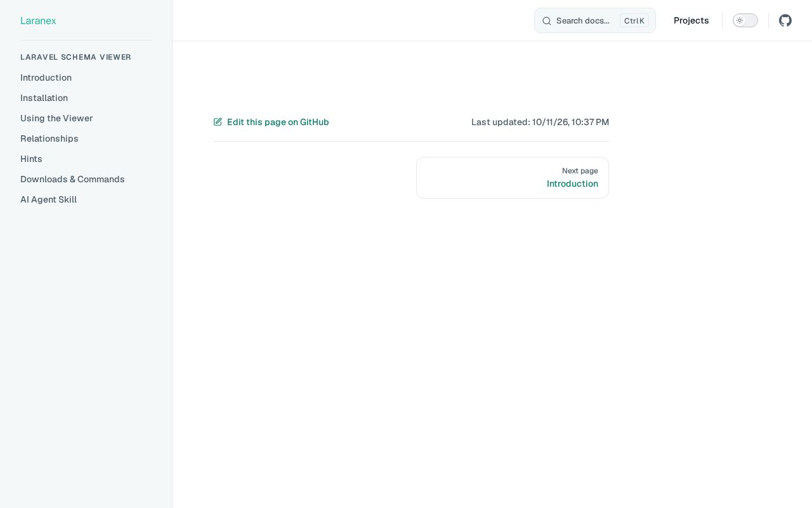Viewport: 812px width, 508px height.
Task: Click the search magnifier icon
Action: point(547,21)
